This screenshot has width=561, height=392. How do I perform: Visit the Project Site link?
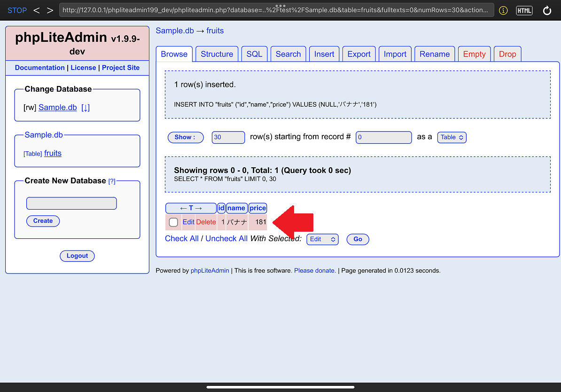[121, 68]
